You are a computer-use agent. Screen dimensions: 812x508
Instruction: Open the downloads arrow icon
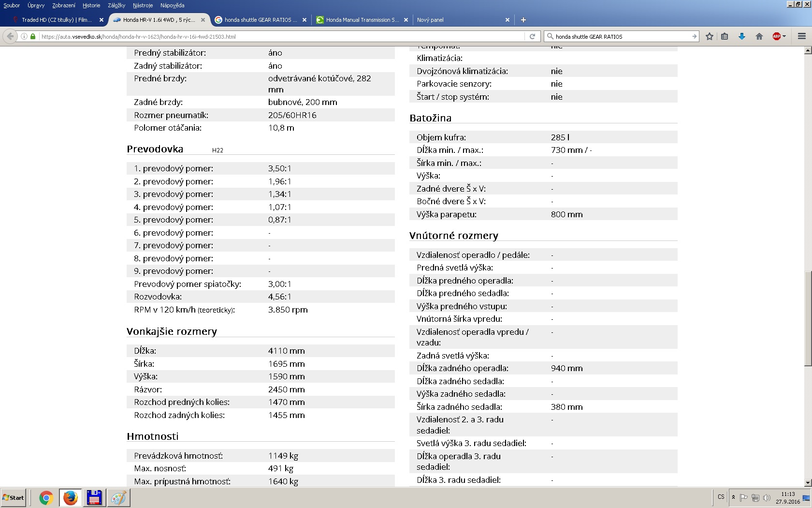pyautogui.click(x=741, y=36)
